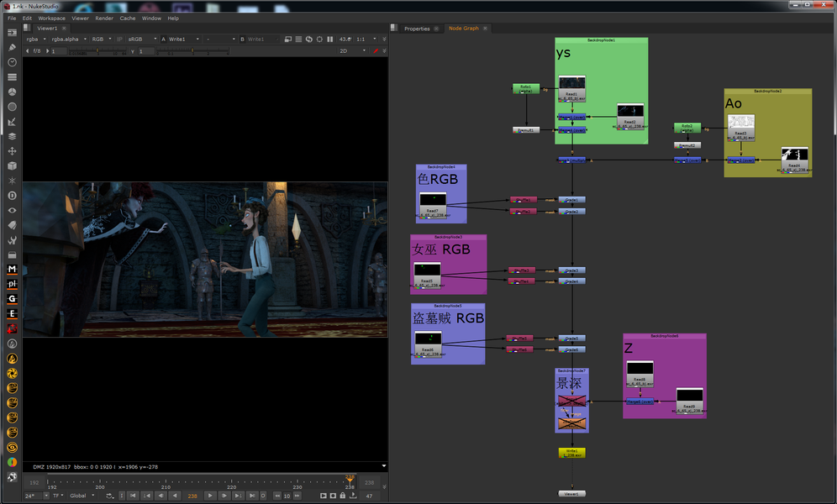837x504 pixels.
Task: Open the Cache menu
Action: click(128, 18)
